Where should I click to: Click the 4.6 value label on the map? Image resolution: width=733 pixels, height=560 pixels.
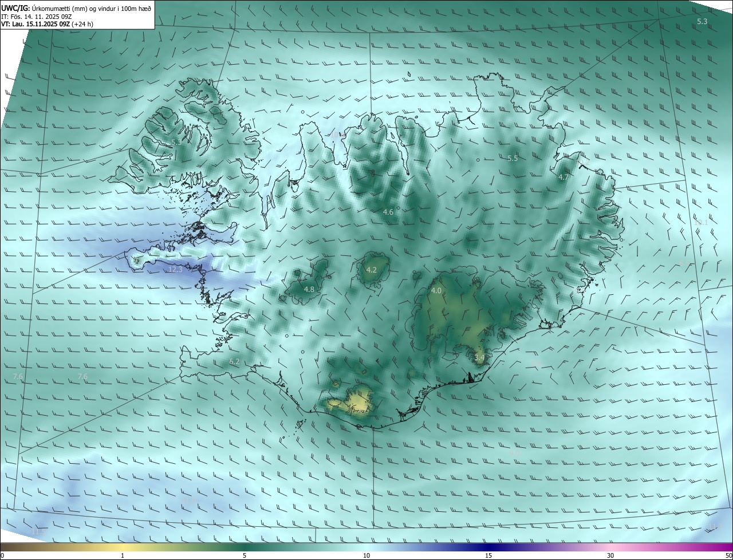(x=388, y=212)
